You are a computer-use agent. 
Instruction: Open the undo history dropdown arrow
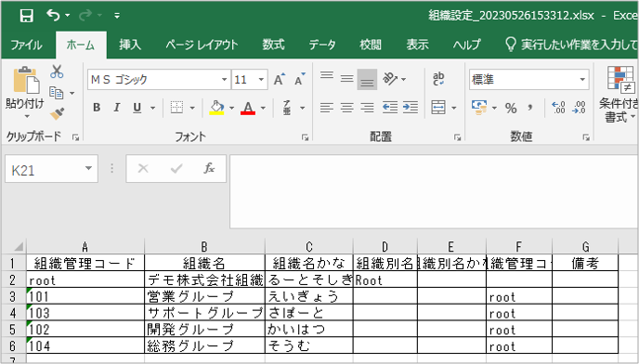pos(67,16)
